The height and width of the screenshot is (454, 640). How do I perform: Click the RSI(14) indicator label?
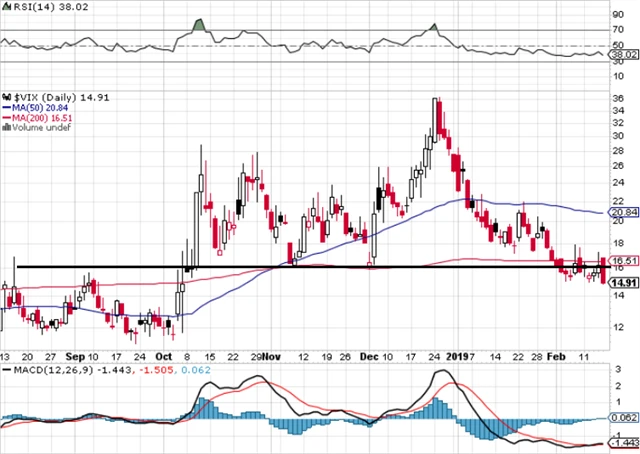22,7
